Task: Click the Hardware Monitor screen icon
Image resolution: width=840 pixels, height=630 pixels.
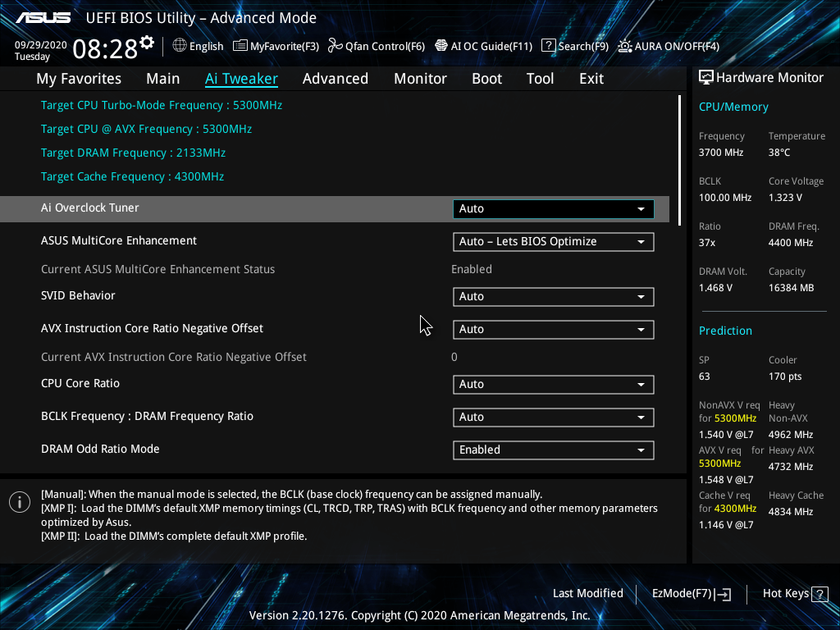Action: point(706,78)
